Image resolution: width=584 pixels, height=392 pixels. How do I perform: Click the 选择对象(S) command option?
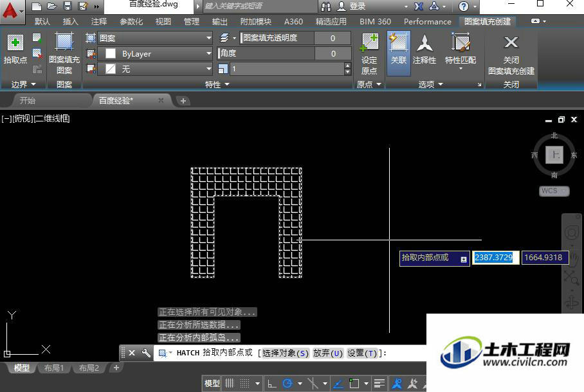pos(286,353)
